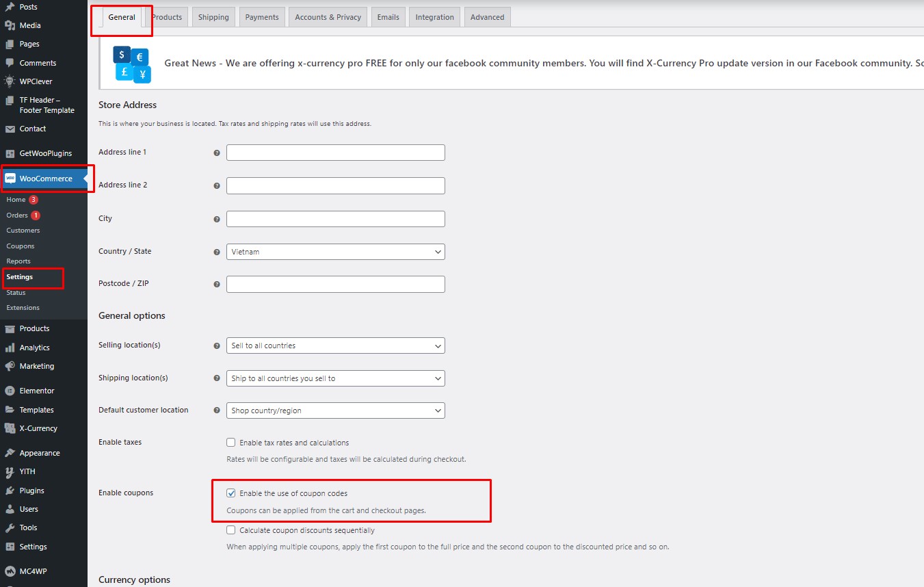
Task: Click help tooltip icon for Address line 1
Action: [217, 153]
